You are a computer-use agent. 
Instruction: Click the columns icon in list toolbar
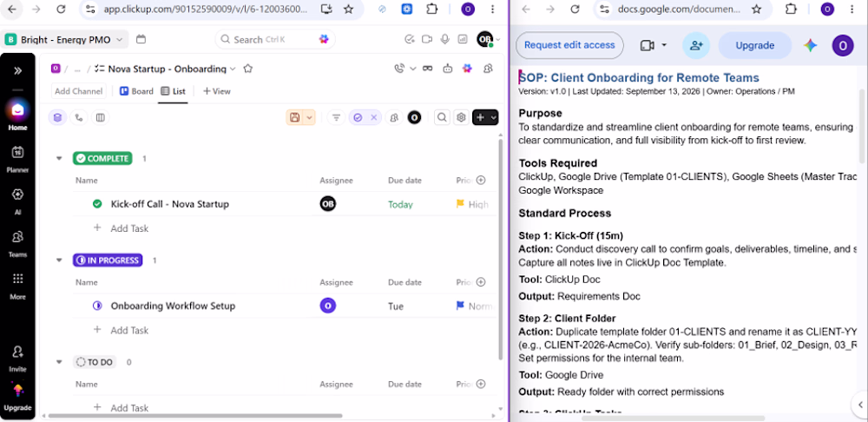(100, 117)
